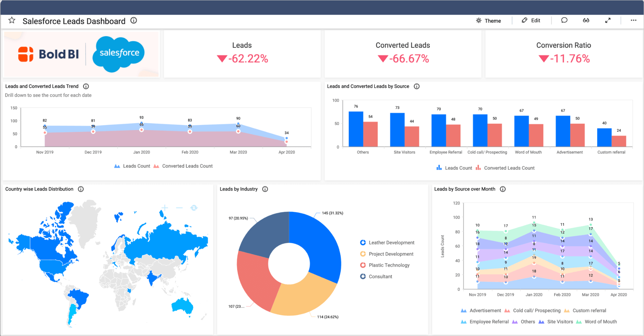The height and width of the screenshot is (336, 644).
Task: Toggle Converted Leads Count in source bar legend
Action: click(505, 168)
